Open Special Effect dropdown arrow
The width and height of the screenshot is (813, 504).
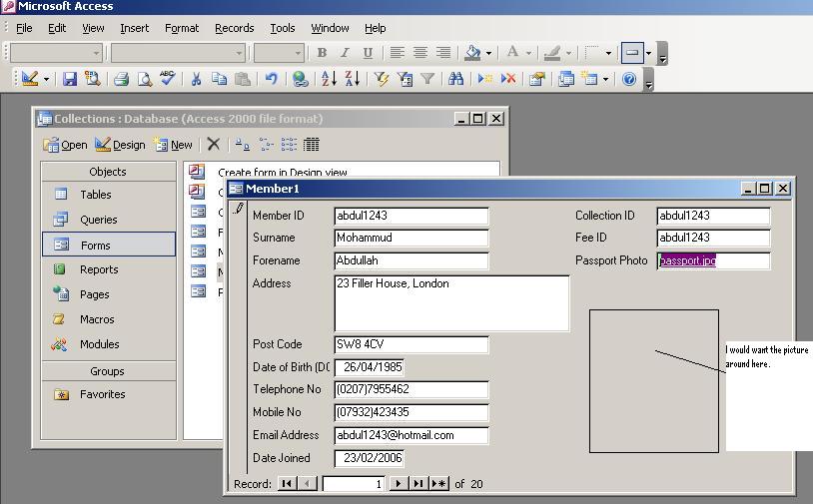pos(648,53)
